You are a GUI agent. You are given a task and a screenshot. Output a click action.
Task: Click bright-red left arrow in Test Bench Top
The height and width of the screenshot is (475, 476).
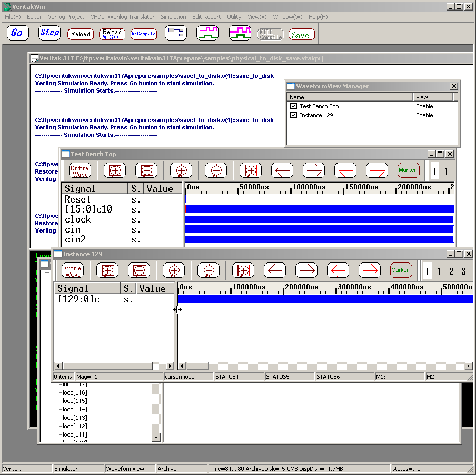click(x=345, y=170)
